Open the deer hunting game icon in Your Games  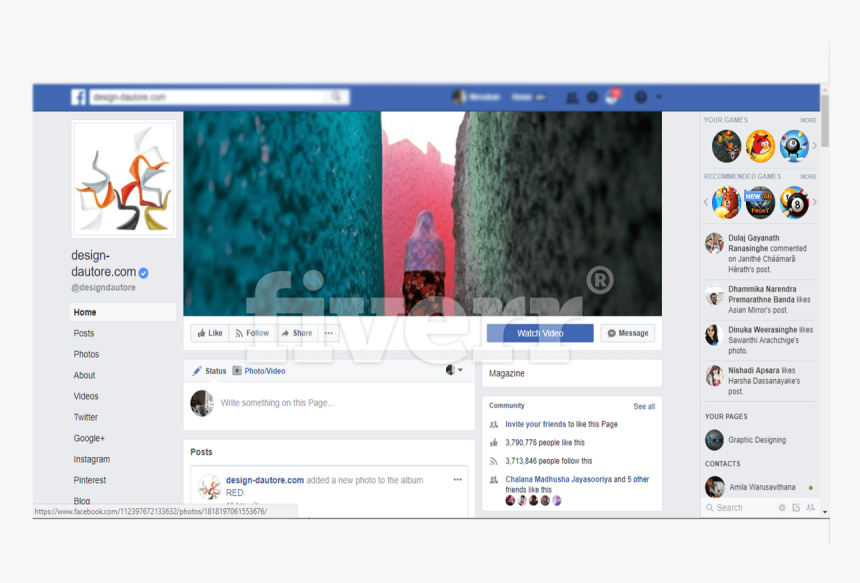click(x=726, y=146)
